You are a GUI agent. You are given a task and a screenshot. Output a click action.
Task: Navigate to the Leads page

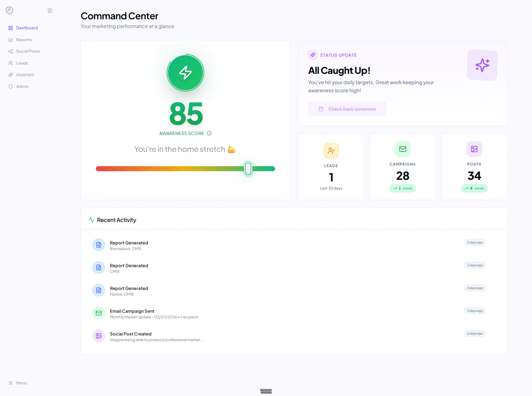tap(22, 63)
